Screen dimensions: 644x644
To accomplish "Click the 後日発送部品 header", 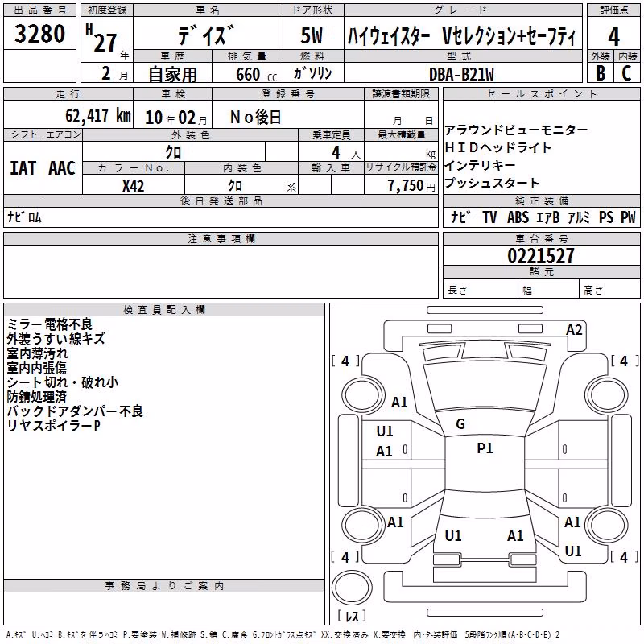I will [221, 200].
